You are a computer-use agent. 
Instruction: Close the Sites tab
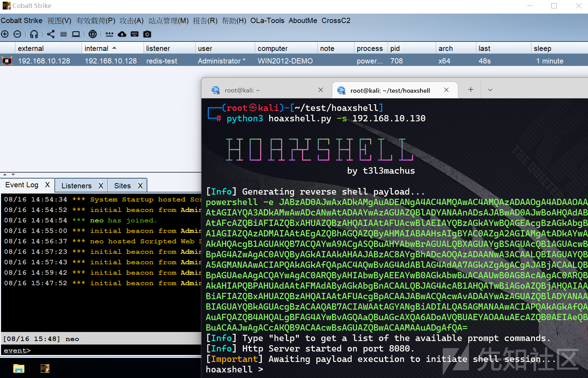click(x=140, y=186)
